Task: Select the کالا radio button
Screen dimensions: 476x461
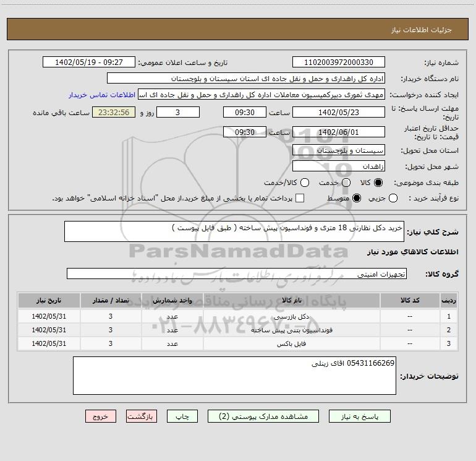Action: tap(378, 183)
